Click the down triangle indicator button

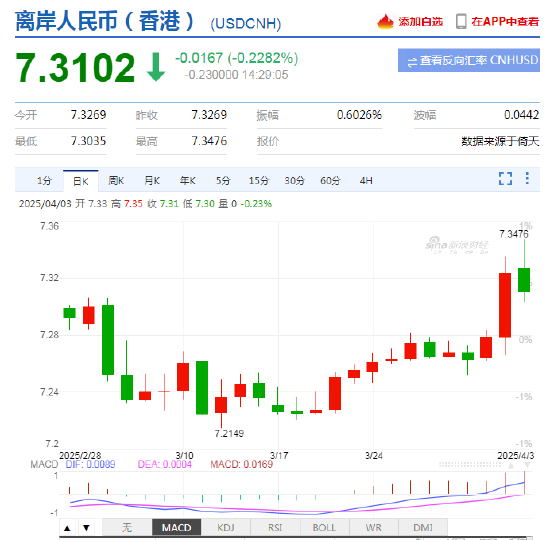tap(87, 528)
